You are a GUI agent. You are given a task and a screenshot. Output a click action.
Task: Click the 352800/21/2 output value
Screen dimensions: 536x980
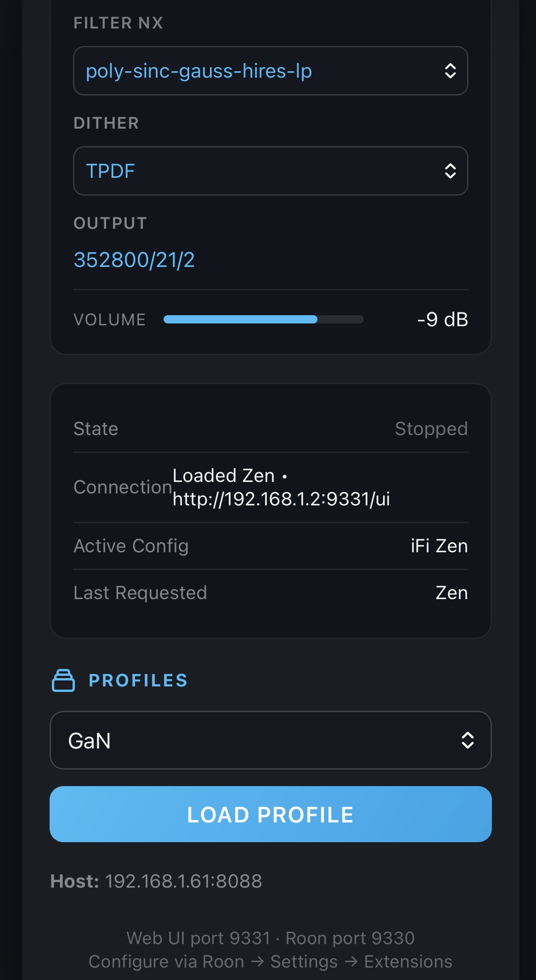(x=134, y=260)
